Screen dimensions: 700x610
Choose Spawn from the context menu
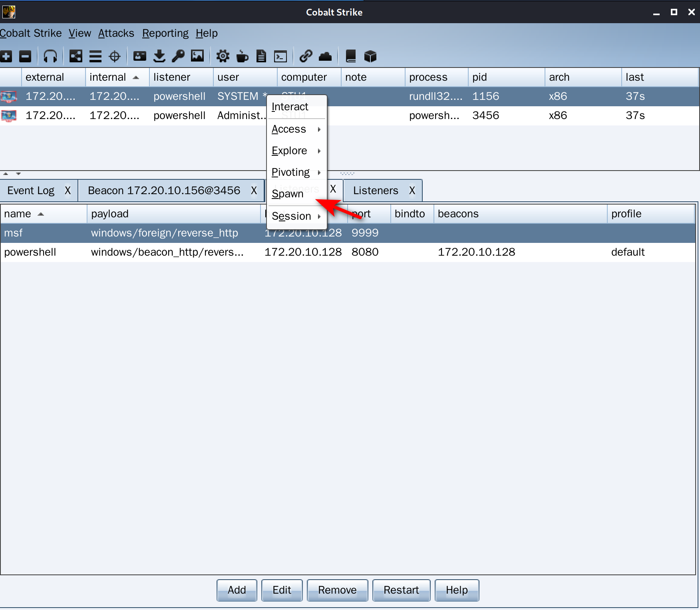(288, 194)
